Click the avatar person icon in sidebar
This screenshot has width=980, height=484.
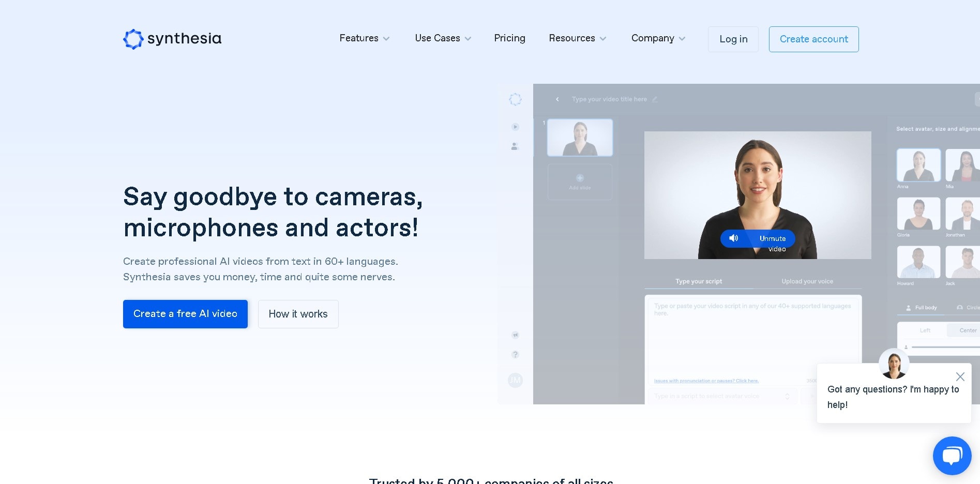(x=515, y=146)
